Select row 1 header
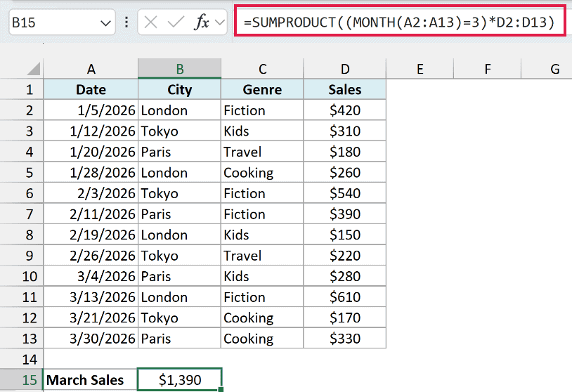 tap(22, 89)
